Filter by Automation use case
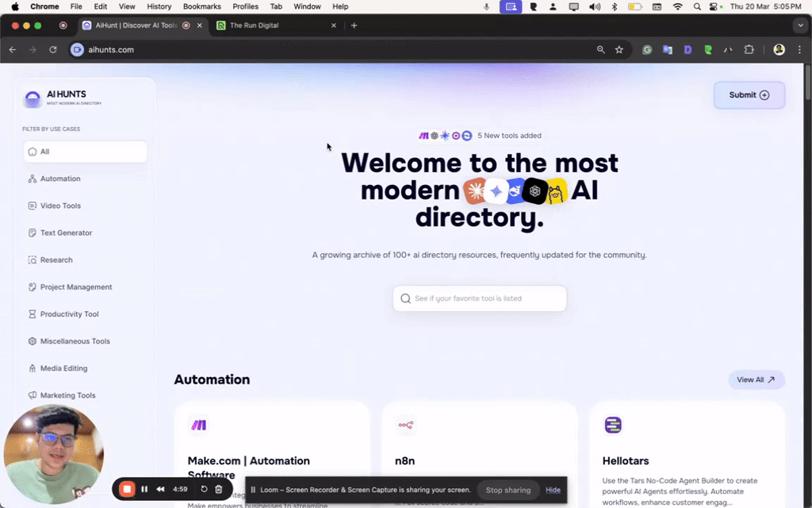812x508 pixels. tap(55, 179)
